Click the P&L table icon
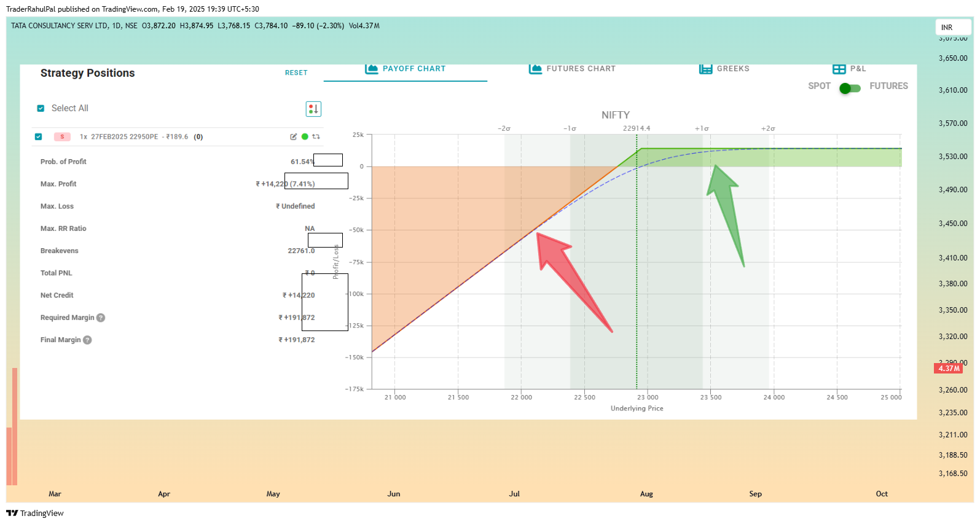 pos(839,69)
